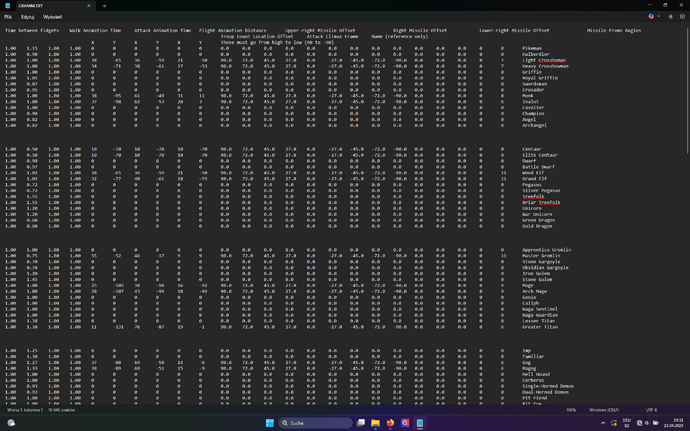Screen dimensions: 690x431
Task: Open the volume tray icon
Action: (x=647, y=423)
